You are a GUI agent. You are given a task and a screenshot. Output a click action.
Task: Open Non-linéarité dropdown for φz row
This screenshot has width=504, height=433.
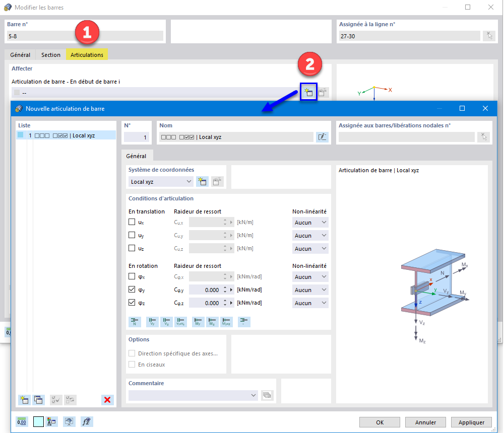310,303
